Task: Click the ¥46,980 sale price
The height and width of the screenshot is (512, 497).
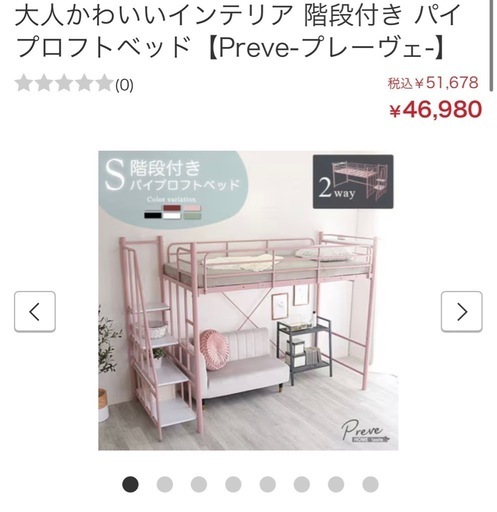Action: [435, 109]
